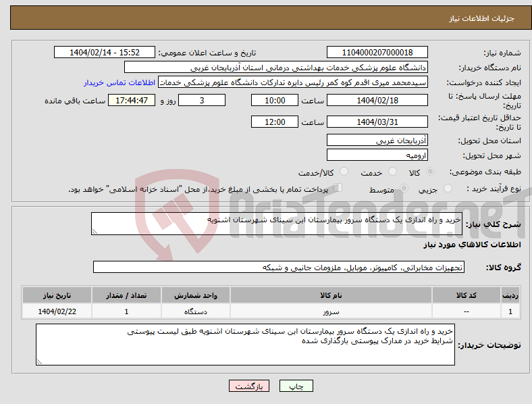Click the buyer notes textarea
Image resolution: width=532 pixels, height=404 pixels.
click(x=245, y=345)
